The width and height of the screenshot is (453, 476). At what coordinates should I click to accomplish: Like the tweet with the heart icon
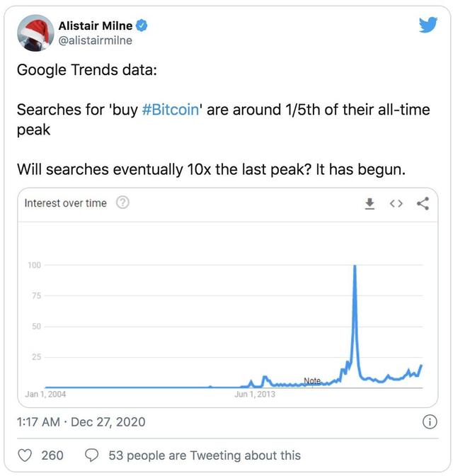click(24, 455)
